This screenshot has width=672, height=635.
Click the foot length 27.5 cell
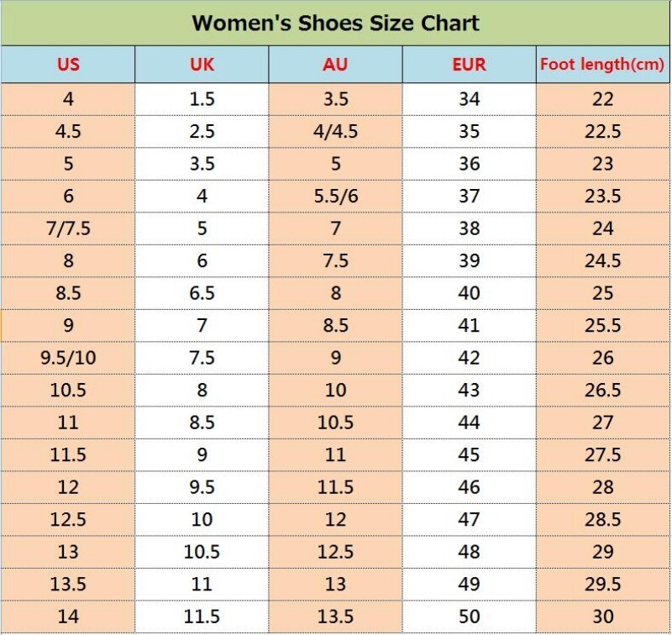coord(602,454)
